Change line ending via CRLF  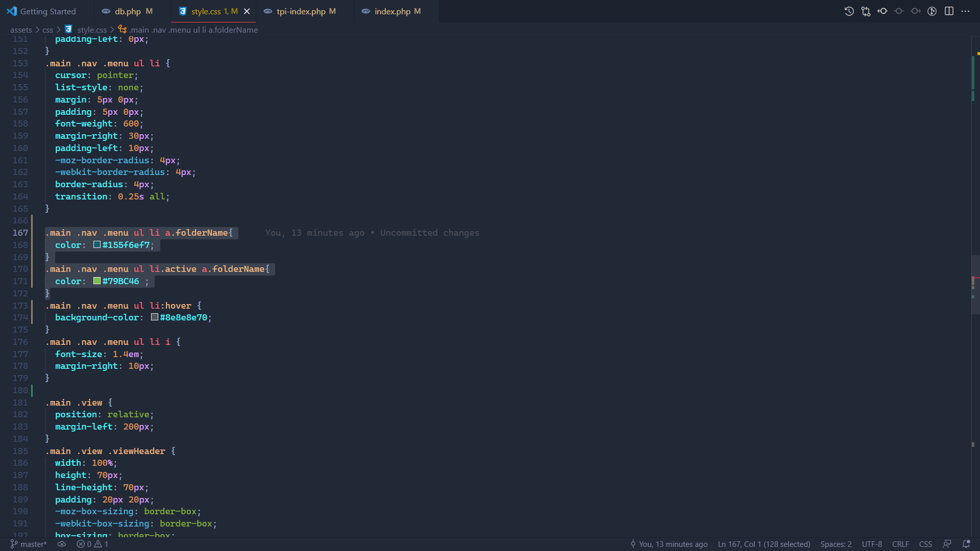(900, 544)
